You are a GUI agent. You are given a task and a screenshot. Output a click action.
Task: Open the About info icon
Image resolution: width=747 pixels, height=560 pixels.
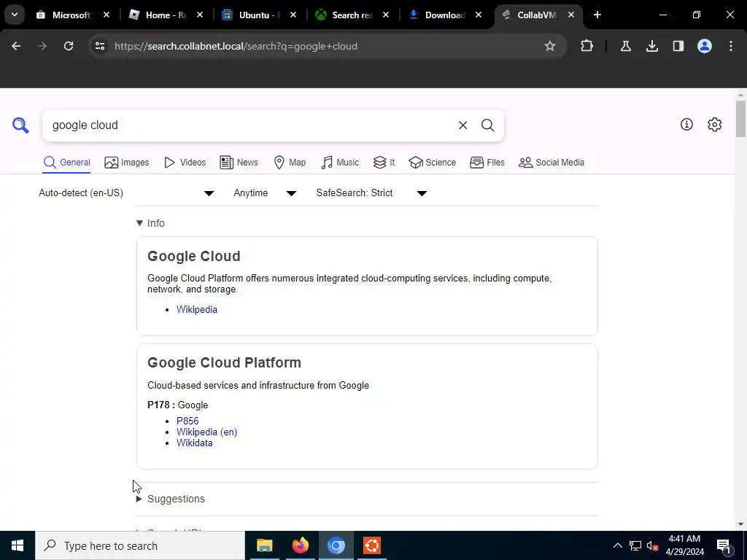[686, 124]
